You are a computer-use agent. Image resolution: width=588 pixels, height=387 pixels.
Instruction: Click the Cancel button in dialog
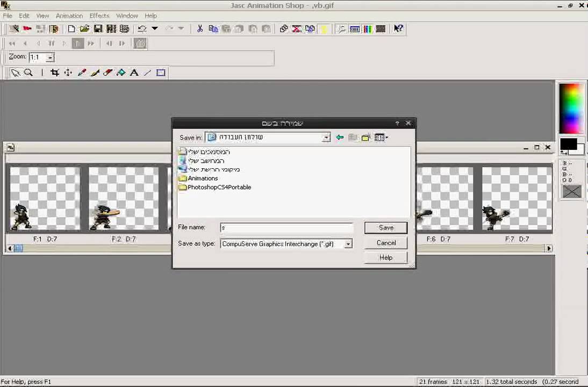tap(386, 242)
